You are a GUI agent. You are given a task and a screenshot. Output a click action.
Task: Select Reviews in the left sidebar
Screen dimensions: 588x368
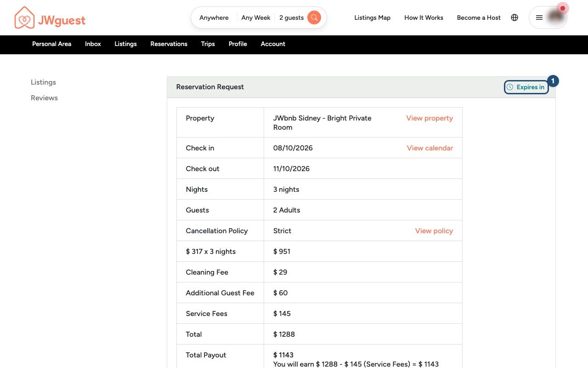pyautogui.click(x=44, y=98)
